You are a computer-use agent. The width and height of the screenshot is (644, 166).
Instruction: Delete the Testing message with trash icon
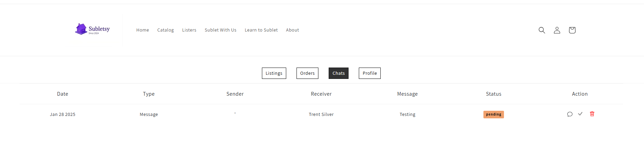pyautogui.click(x=592, y=114)
